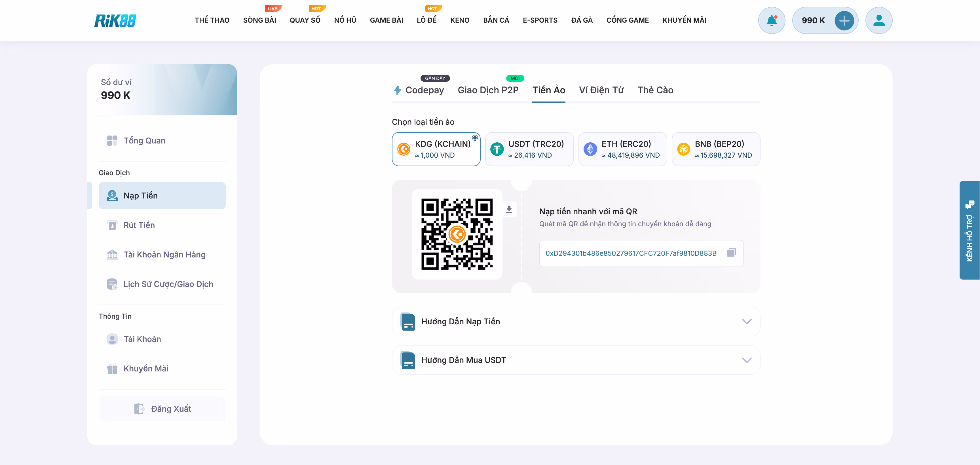The width and height of the screenshot is (980, 465).
Task: Open the NỔ HŨ menu
Action: pyautogui.click(x=345, y=20)
